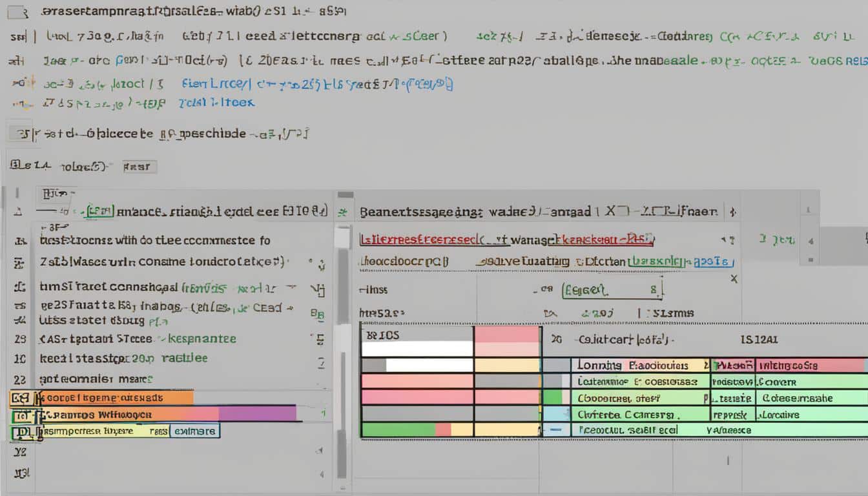Select the orange-to-purple gradient highlighted row
The height and width of the screenshot is (496, 868).
[x=168, y=414]
